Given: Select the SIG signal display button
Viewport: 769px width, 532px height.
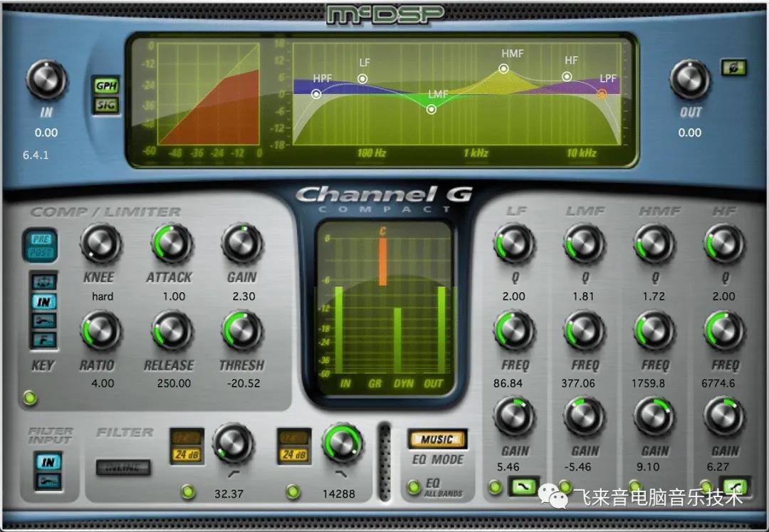Looking at the screenshot, I should point(106,105).
